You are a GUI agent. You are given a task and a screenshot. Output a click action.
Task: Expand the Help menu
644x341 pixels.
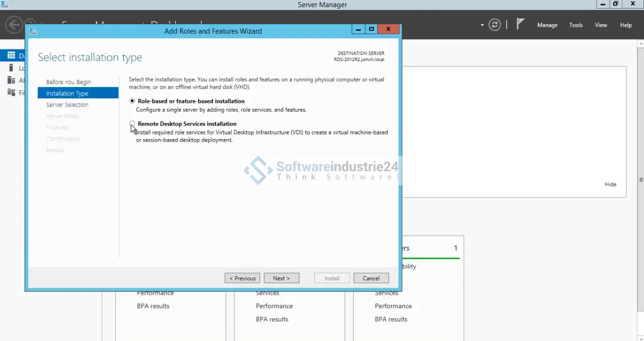pyautogui.click(x=625, y=25)
